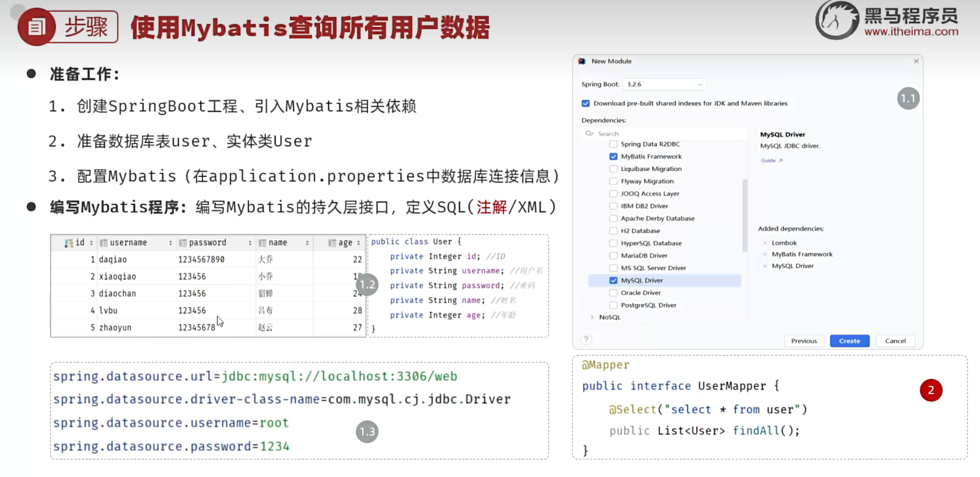Select the diaochan username cell
The height and width of the screenshot is (477, 980).
(136, 294)
